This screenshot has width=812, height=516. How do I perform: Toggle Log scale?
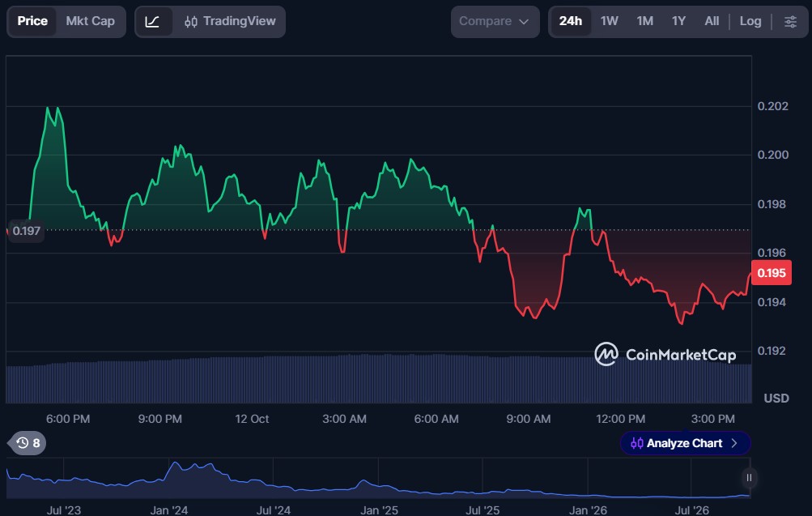[x=750, y=21]
